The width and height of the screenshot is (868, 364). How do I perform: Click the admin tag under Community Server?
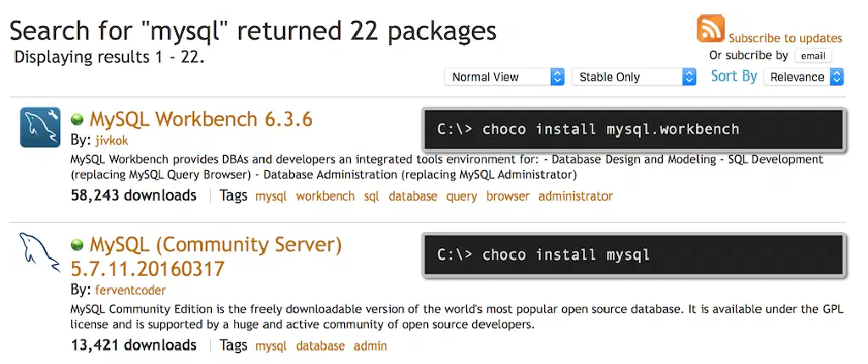(370, 346)
